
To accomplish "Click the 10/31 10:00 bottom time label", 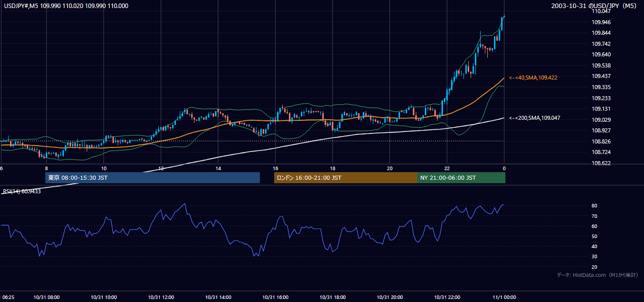I will [x=104, y=297].
